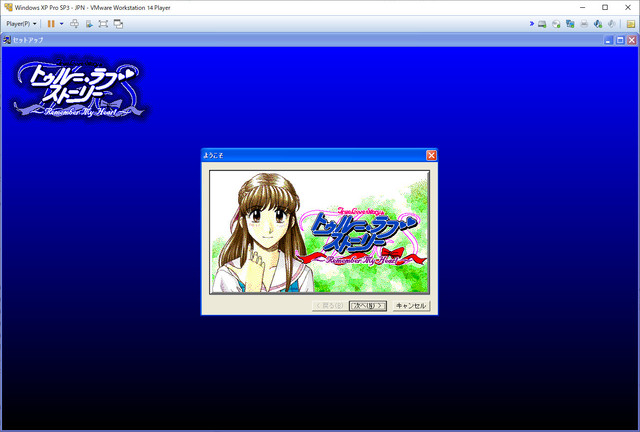Click the overlapping windows toolbar icon
The image size is (640, 432).
118,24
